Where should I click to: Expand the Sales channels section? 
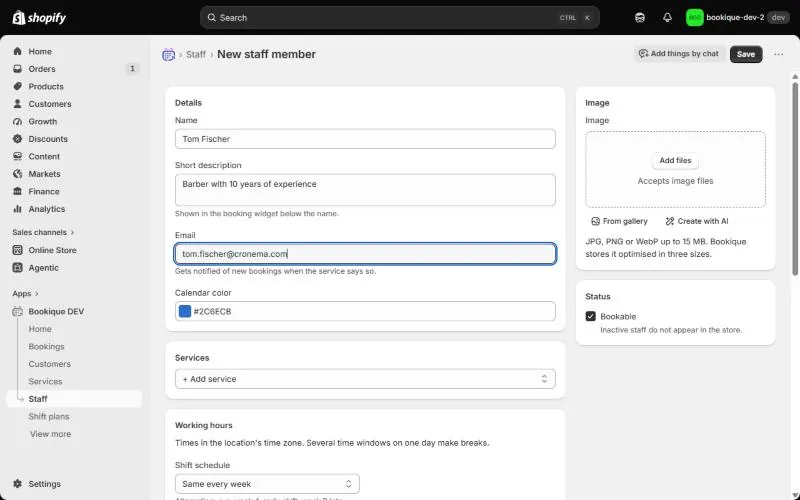point(43,232)
